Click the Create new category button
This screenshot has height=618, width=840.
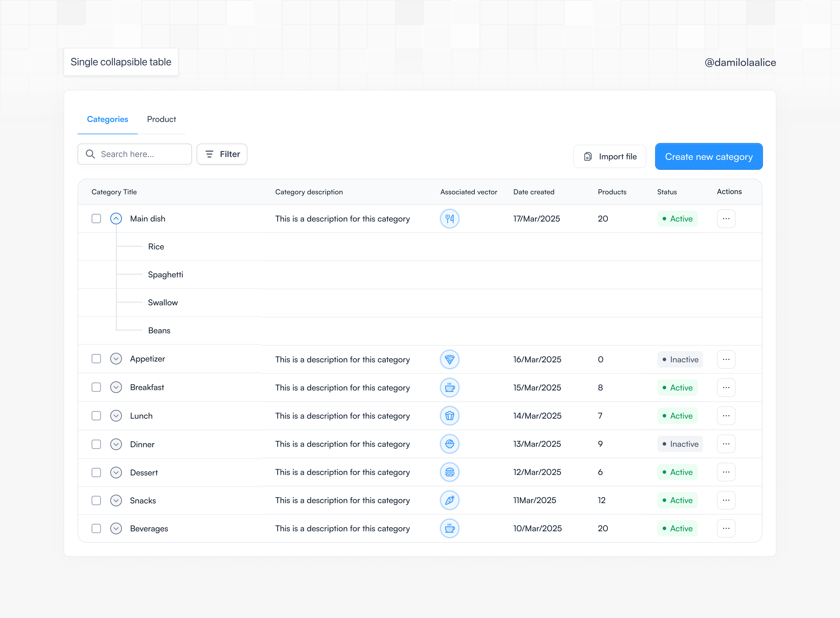pos(708,156)
